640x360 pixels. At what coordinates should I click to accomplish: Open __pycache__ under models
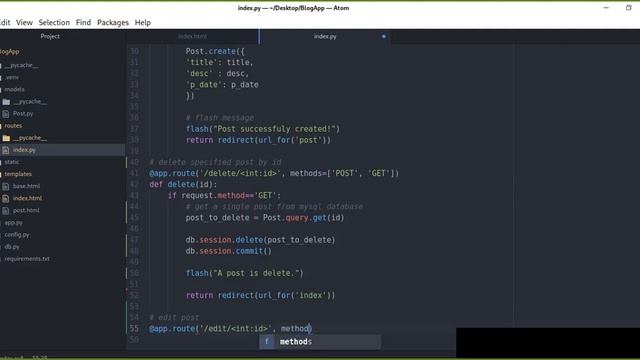(x=30, y=102)
